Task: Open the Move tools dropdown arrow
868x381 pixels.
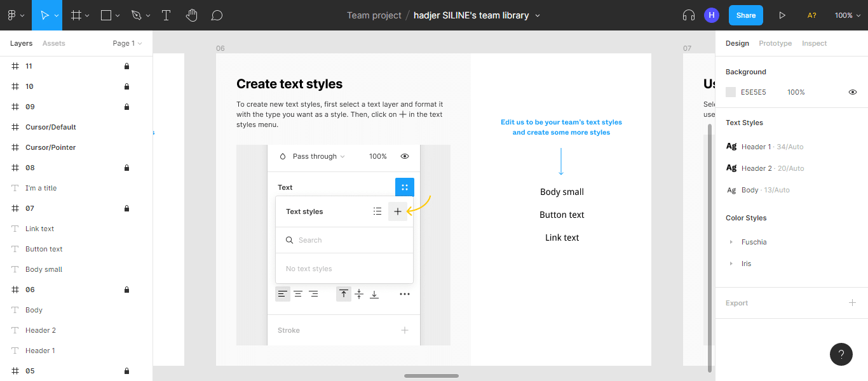Action: tap(57, 15)
